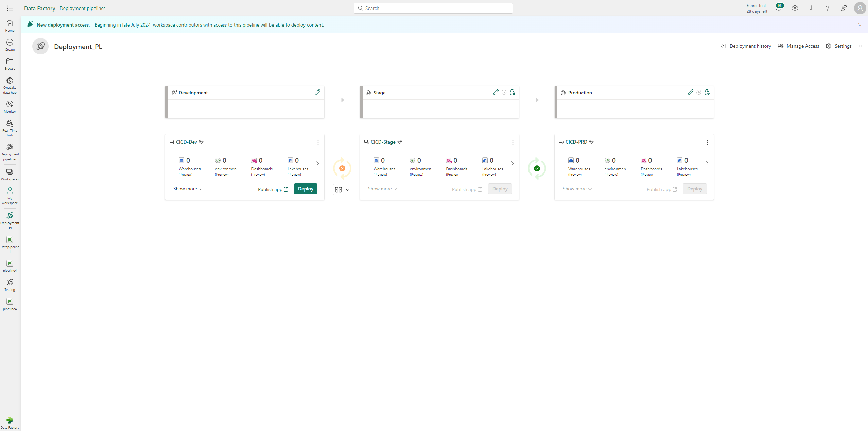Open Data Factory experience switcher
This screenshot has width=868, height=431.
pyautogui.click(x=10, y=423)
